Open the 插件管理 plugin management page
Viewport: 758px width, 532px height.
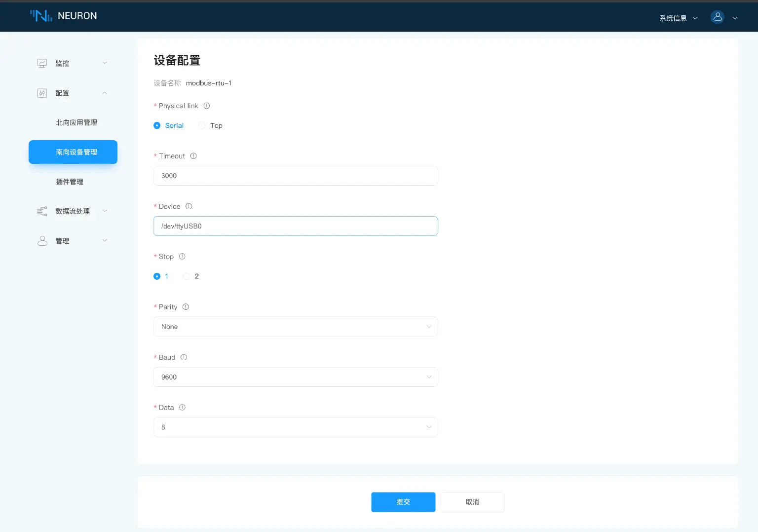pyautogui.click(x=70, y=182)
